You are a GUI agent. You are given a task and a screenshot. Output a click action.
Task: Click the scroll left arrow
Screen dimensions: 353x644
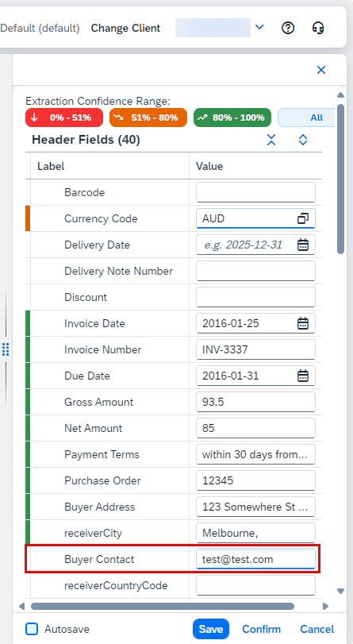(22, 606)
